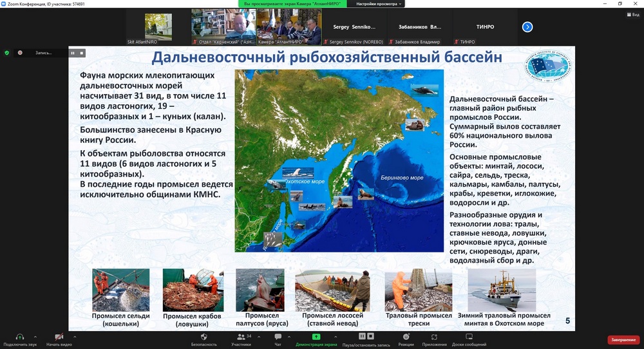This screenshot has width=644, height=349.
Task: Expand the participants options arrow
Action: point(259,337)
